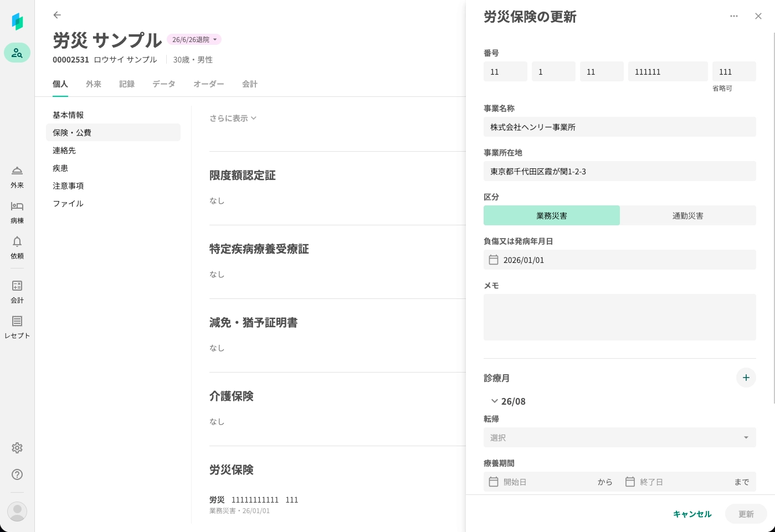Switch to the 外来 tab
Image resolution: width=775 pixels, height=532 pixels.
[94, 84]
